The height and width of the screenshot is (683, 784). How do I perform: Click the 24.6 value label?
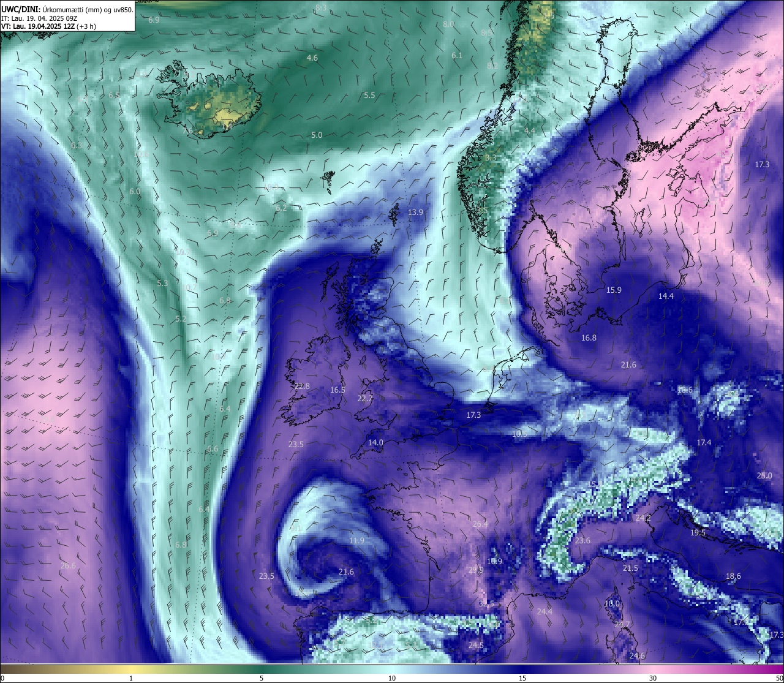(x=637, y=655)
